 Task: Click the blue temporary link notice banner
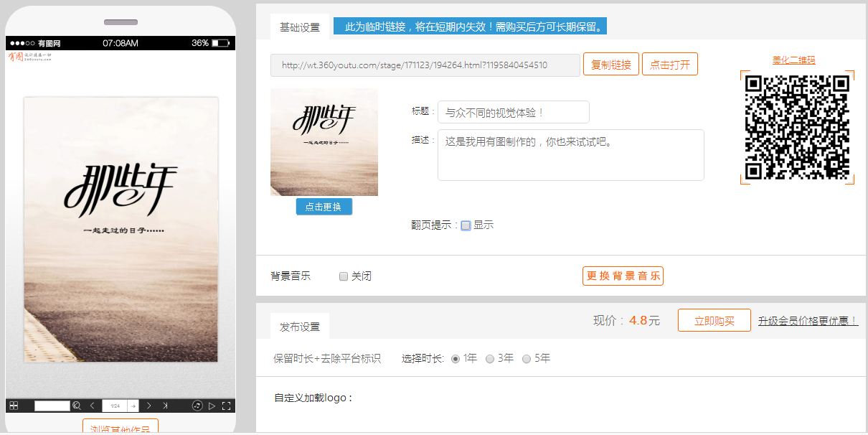pyautogui.click(x=471, y=27)
